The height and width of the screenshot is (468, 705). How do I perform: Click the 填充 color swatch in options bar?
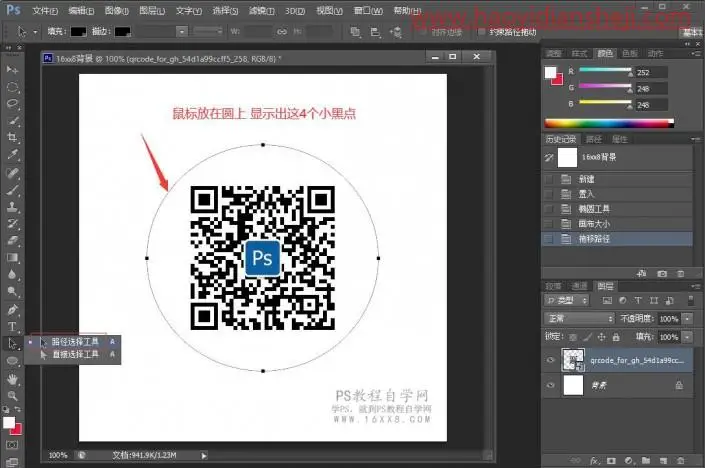[x=78, y=31]
